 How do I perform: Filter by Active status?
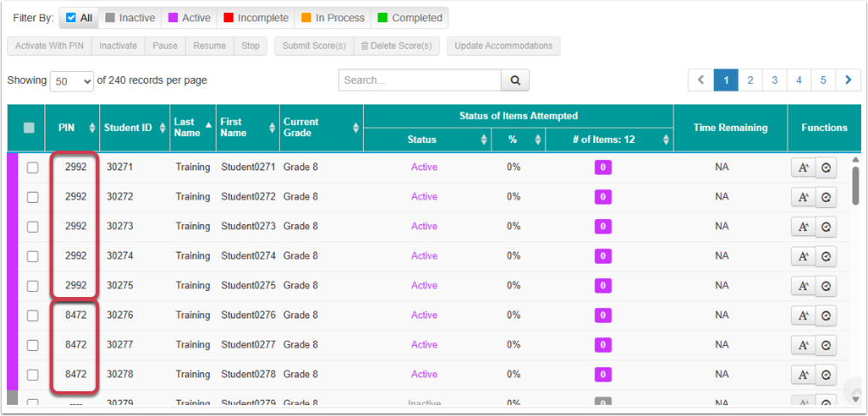click(189, 18)
